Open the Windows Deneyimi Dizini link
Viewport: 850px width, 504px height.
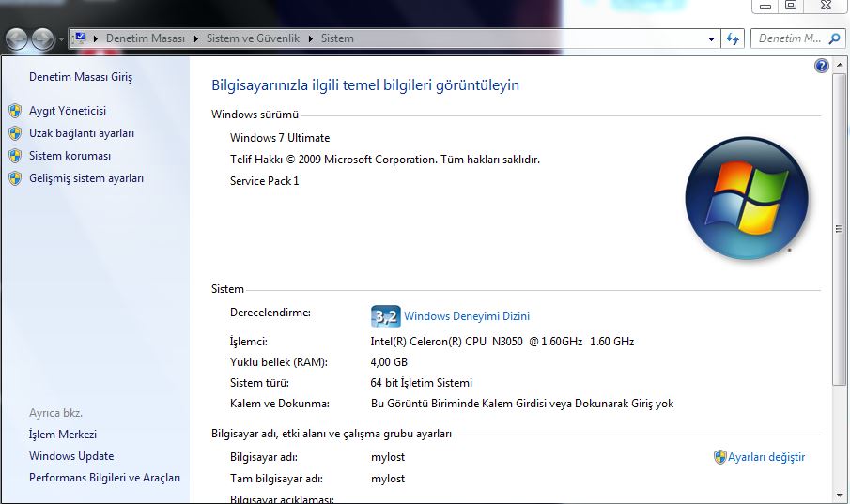466,316
